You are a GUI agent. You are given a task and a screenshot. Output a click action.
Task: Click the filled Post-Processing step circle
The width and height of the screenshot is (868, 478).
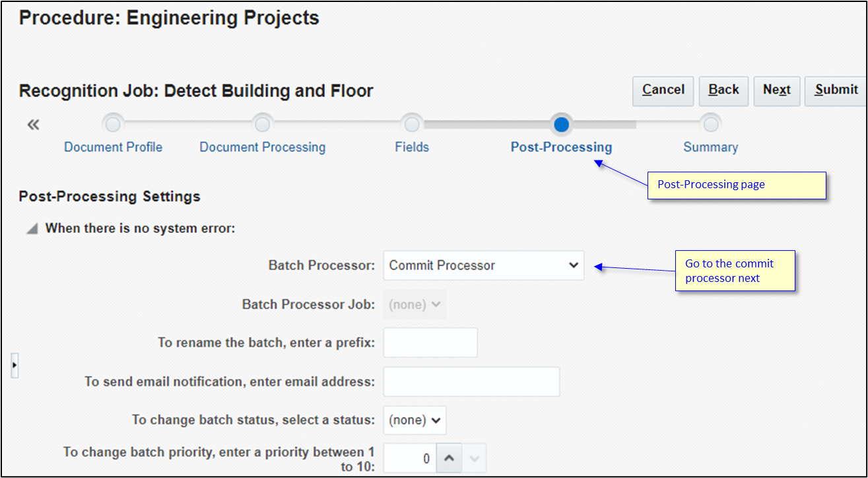(561, 124)
